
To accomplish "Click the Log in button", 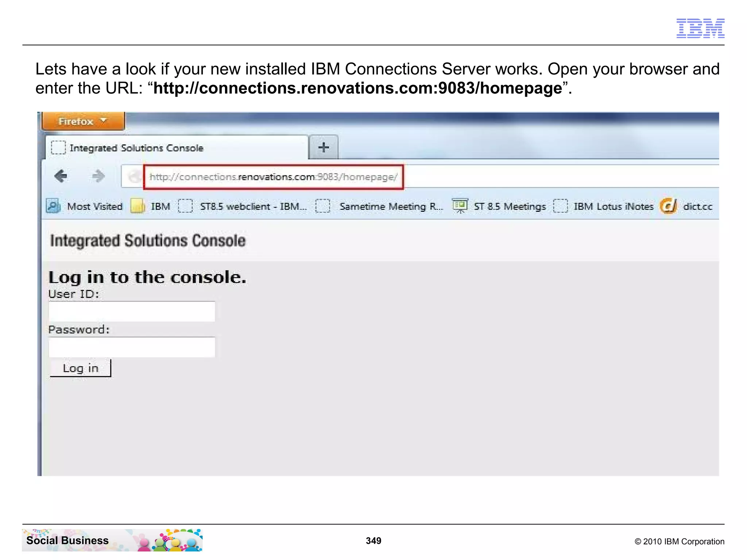I will [x=80, y=368].
